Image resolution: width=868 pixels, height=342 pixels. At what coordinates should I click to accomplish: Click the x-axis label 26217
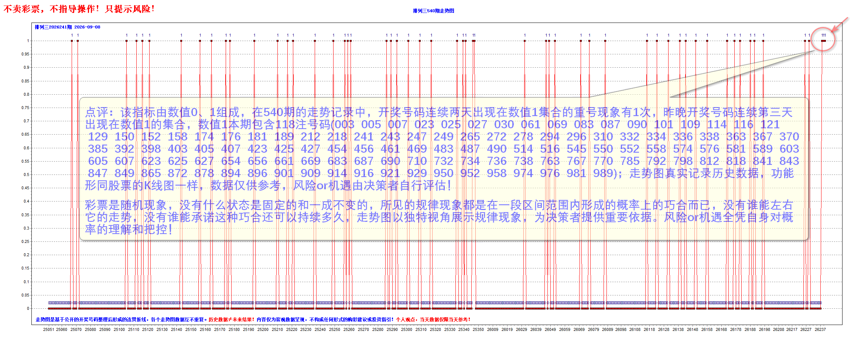792,329
